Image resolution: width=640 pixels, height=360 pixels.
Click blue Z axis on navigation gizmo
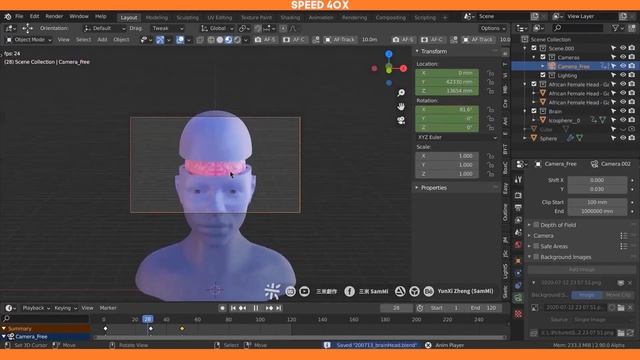389,54
